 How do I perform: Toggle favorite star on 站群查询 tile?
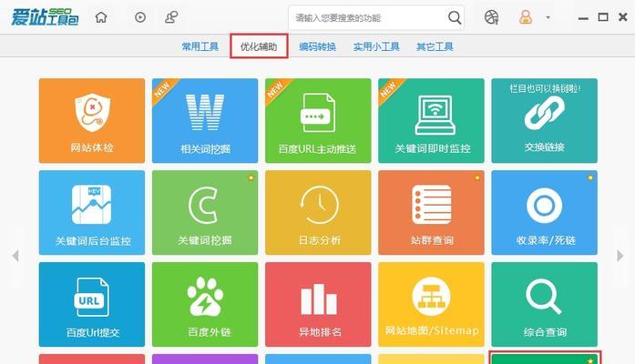pyautogui.click(x=477, y=177)
